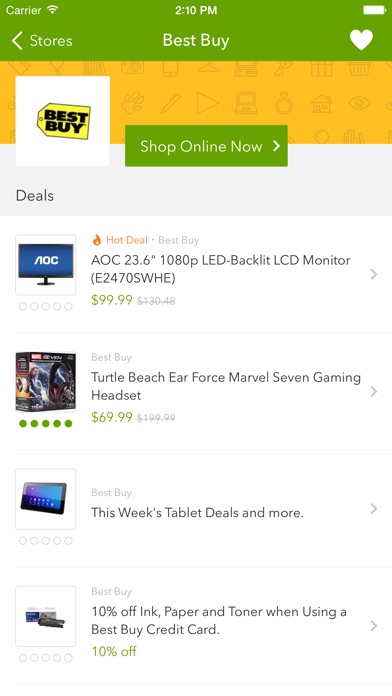
Task: Open the AOC monitor product thumbnail
Action: click(x=46, y=265)
